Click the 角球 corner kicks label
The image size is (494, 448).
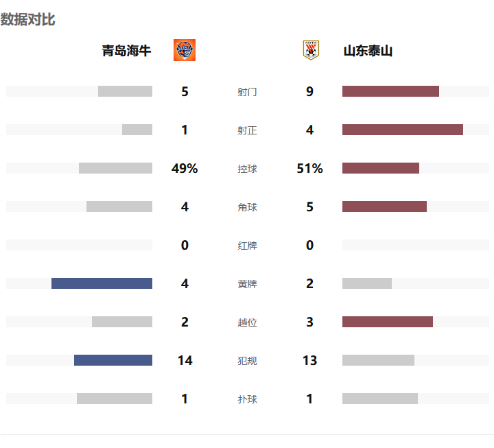pyautogui.click(x=247, y=207)
